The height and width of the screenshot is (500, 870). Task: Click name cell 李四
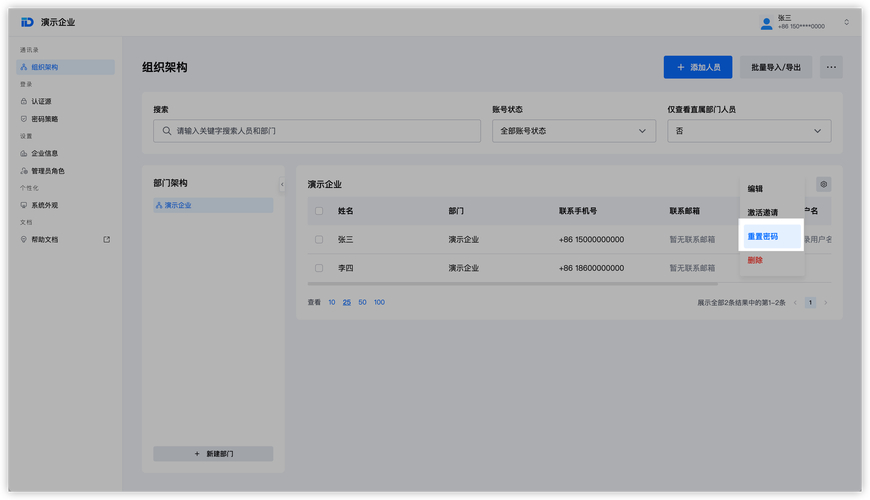[x=346, y=268]
